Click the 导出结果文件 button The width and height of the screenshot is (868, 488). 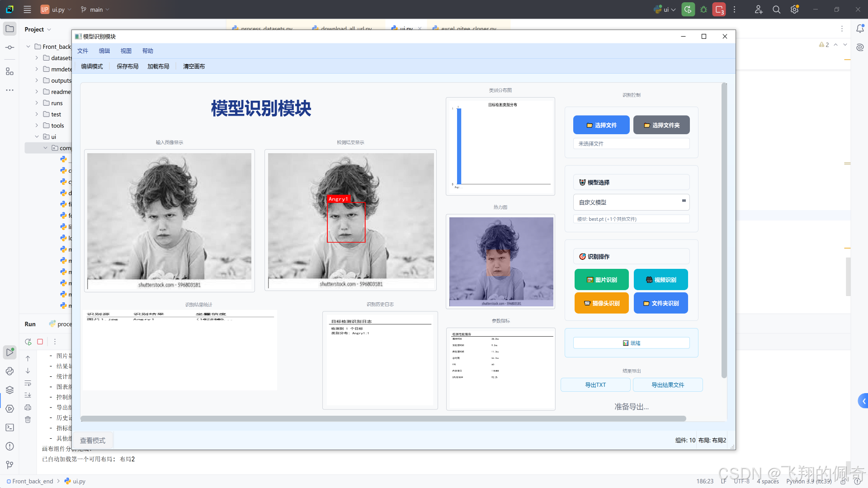[668, 385]
